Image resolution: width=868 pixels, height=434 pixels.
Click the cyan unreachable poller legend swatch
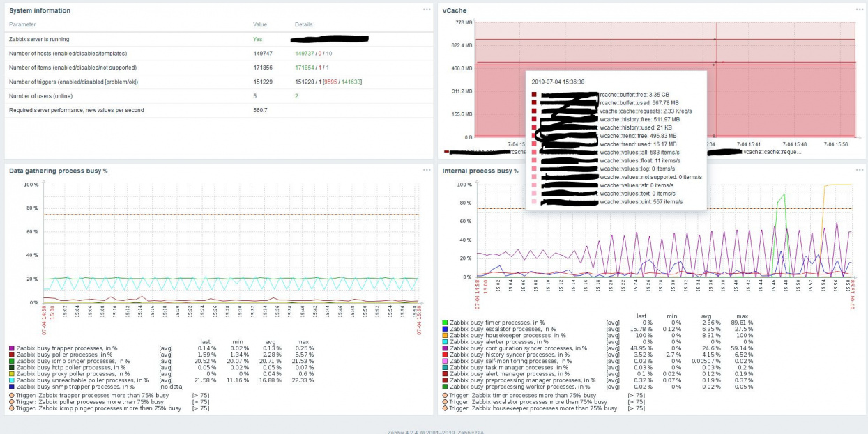coord(12,380)
